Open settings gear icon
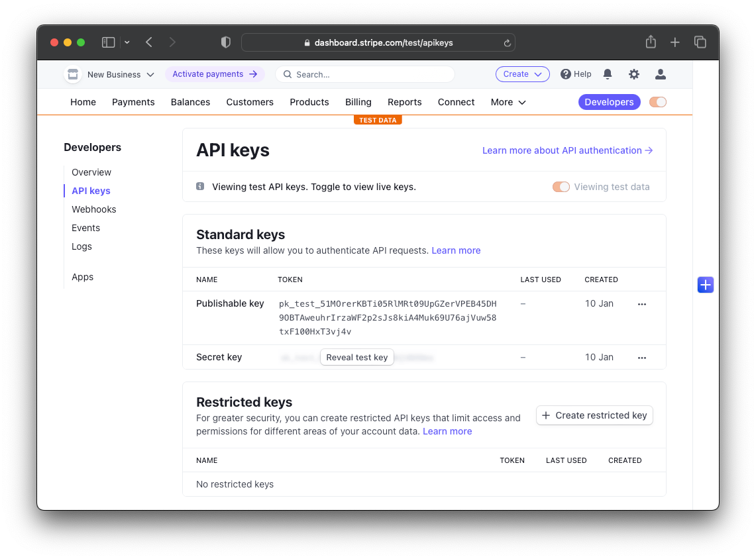756x559 pixels. (x=634, y=74)
